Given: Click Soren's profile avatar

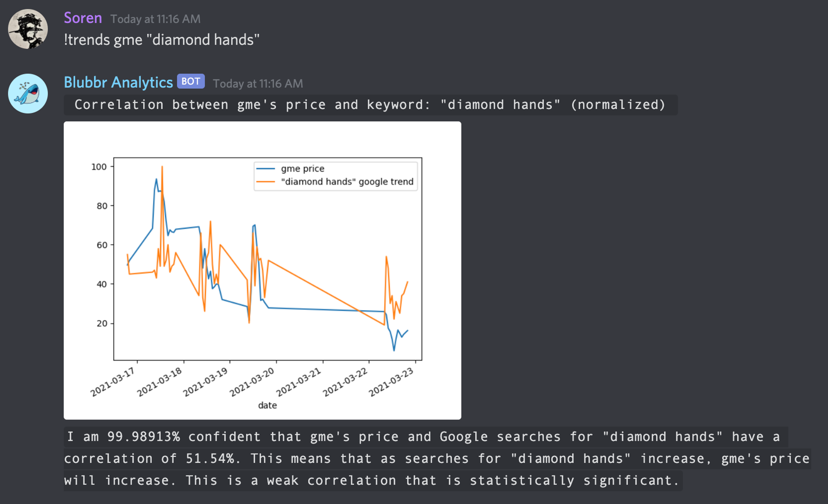Looking at the screenshot, I should (28, 29).
